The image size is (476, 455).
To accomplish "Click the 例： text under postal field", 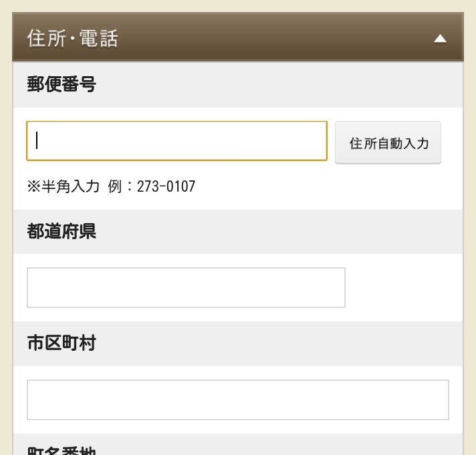I will (120, 186).
